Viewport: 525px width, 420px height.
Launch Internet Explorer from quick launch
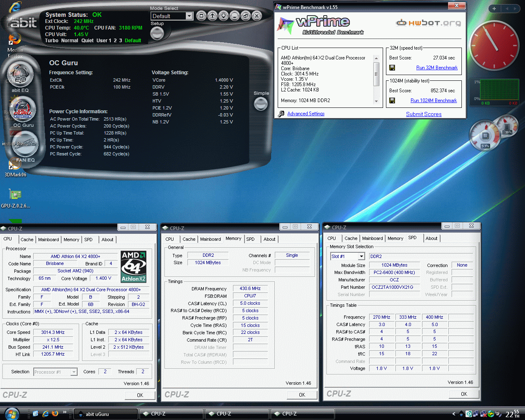(46, 414)
